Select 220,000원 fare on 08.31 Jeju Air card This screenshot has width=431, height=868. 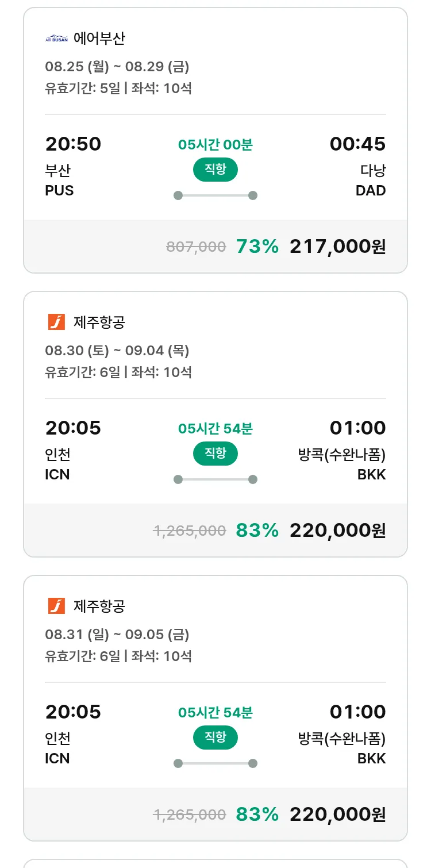click(x=337, y=815)
